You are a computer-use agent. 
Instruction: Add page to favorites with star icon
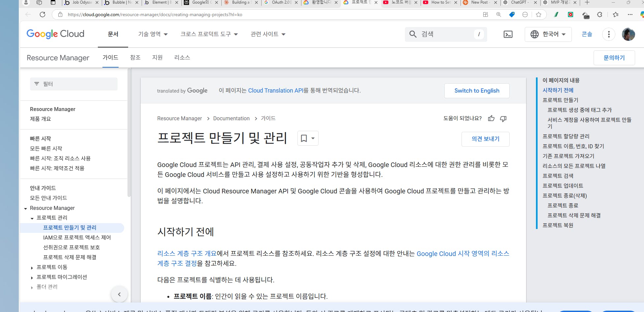(539, 14)
